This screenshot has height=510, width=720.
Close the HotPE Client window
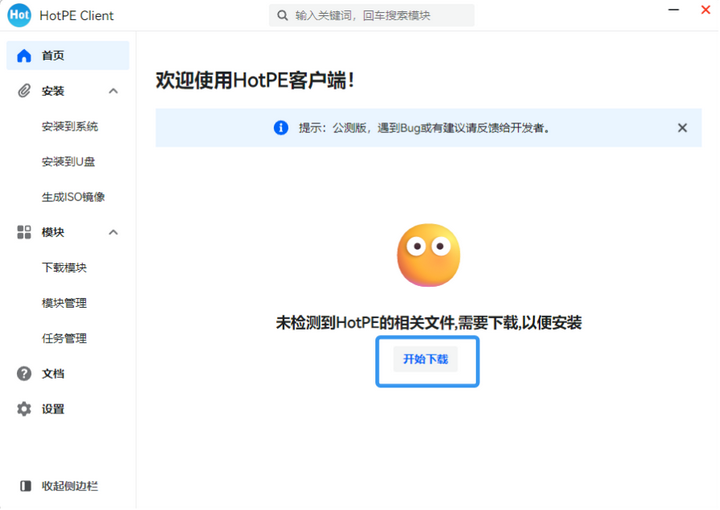[x=706, y=10]
